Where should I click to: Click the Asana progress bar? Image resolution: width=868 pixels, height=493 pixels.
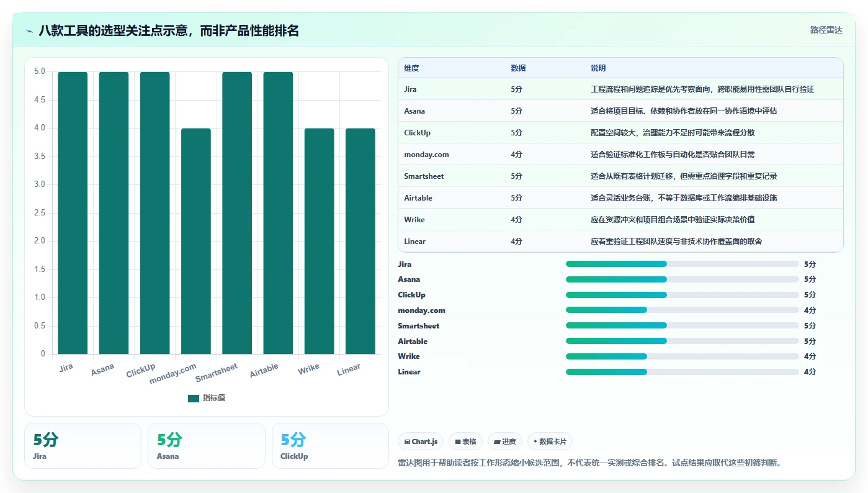(x=682, y=279)
